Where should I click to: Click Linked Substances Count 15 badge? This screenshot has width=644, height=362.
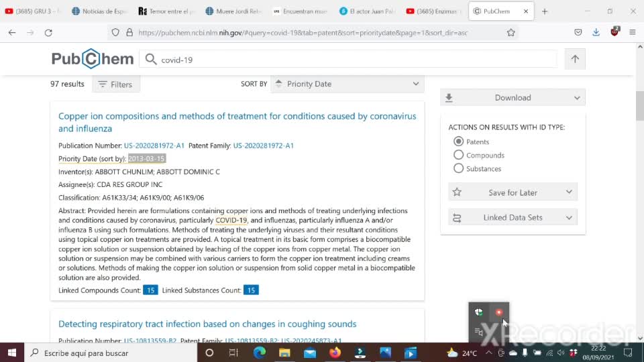click(251, 290)
